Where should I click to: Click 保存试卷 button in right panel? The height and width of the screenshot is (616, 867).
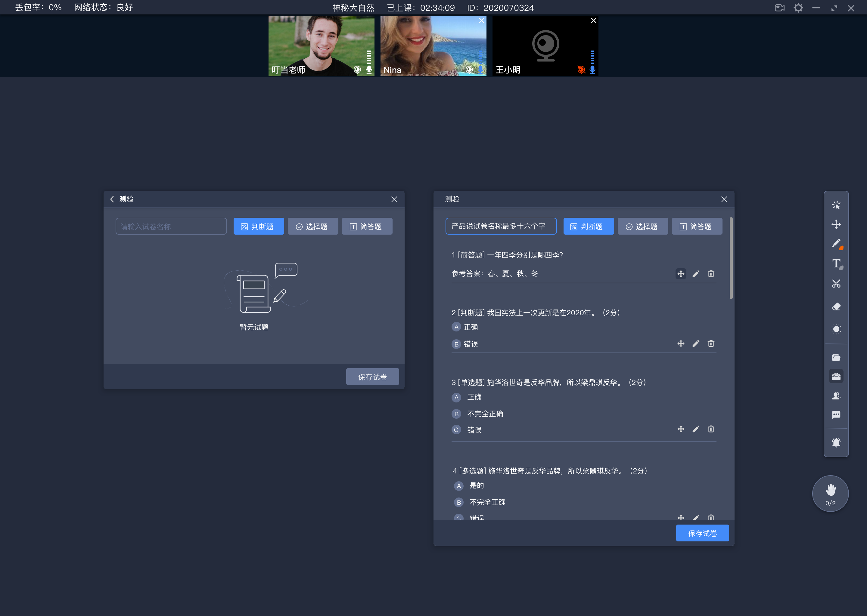coord(703,533)
